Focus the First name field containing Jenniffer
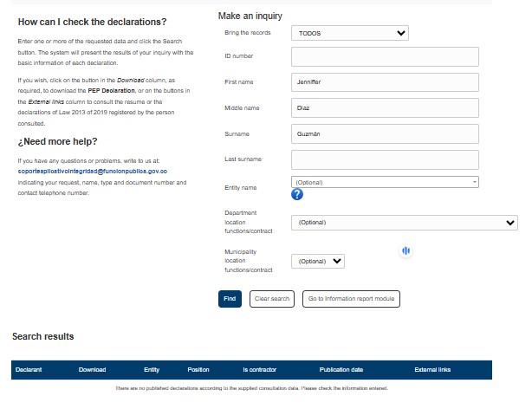Viewport: 532px width, 409px height. coord(385,82)
